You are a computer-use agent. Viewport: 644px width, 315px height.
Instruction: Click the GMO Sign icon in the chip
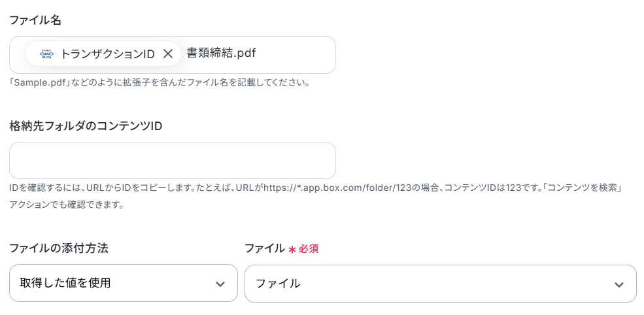(x=46, y=54)
